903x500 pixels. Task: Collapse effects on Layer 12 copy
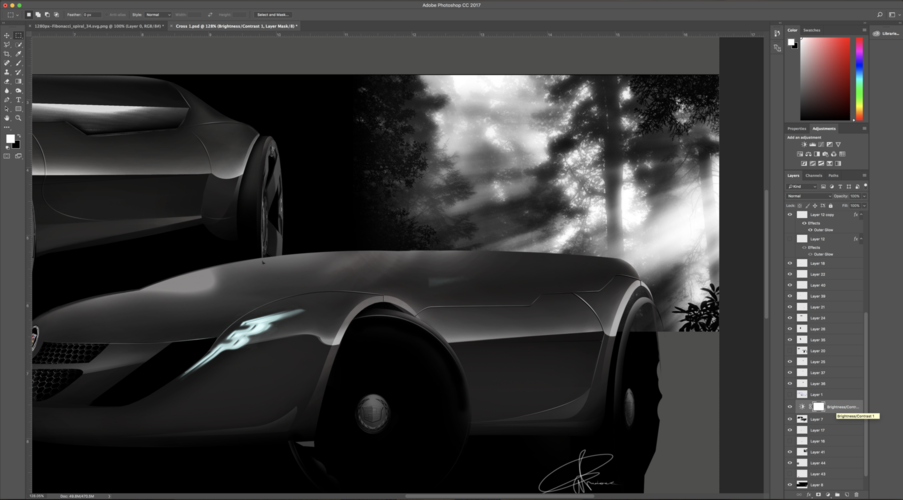(x=862, y=214)
